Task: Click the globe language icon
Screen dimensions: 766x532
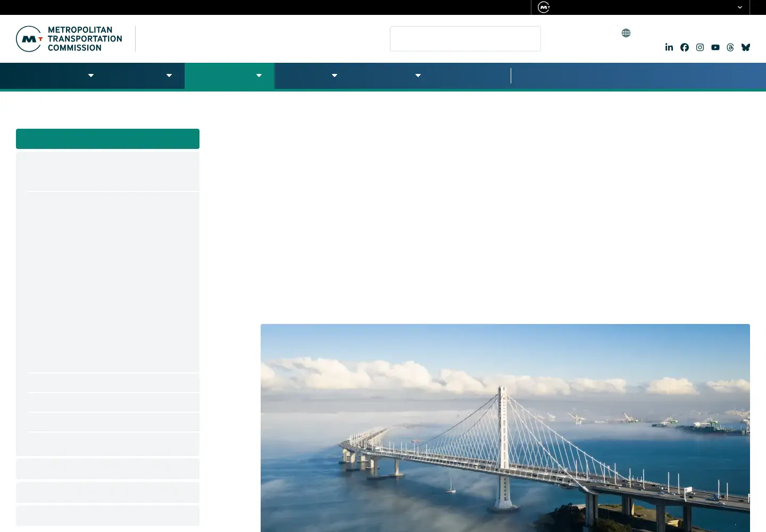Action: 626,33
